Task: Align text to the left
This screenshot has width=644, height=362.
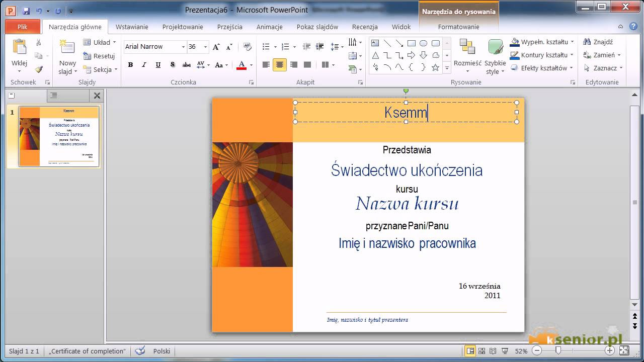Action: click(x=266, y=65)
